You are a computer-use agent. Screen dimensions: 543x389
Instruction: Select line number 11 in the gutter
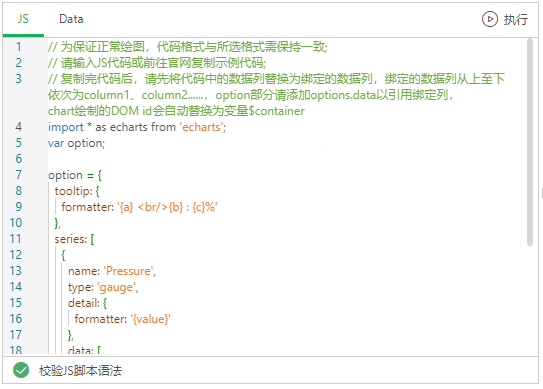click(16, 239)
